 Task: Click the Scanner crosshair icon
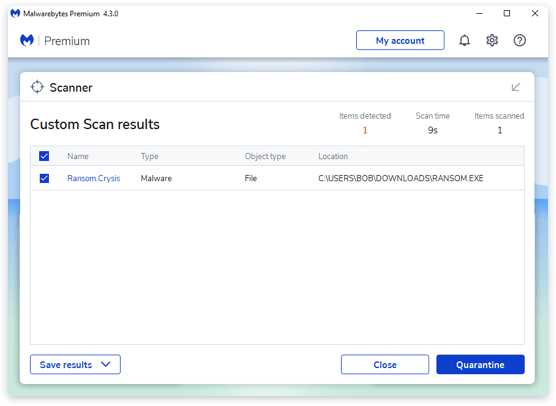click(37, 87)
